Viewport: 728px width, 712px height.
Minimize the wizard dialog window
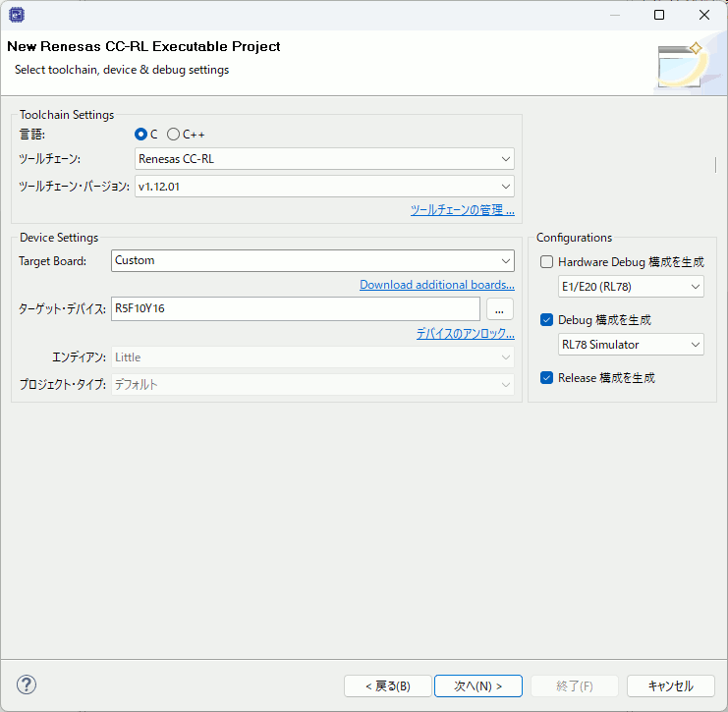[615, 15]
